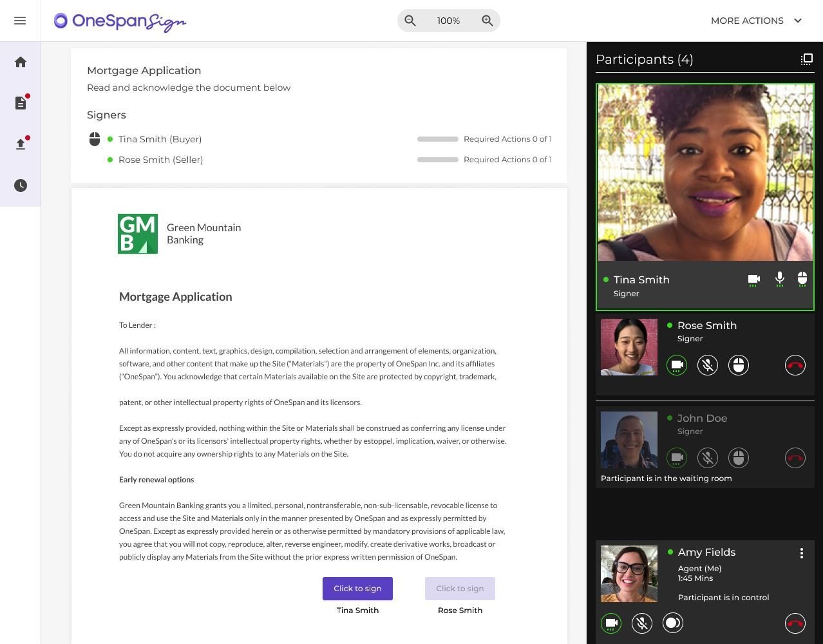This screenshot has height=644, width=823.
Task: Pop out the Participants panel
Action: coord(806,59)
